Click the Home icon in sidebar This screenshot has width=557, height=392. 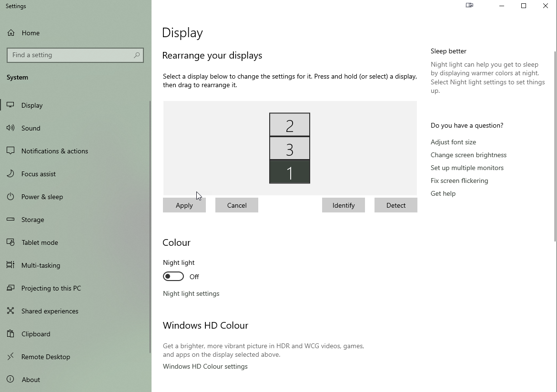pyautogui.click(x=10, y=33)
